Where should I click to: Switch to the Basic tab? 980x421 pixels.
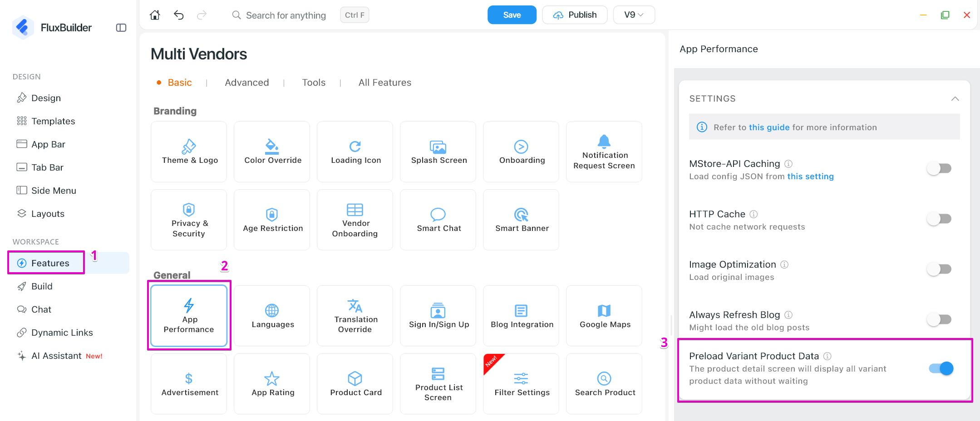click(x=180, y=83)
